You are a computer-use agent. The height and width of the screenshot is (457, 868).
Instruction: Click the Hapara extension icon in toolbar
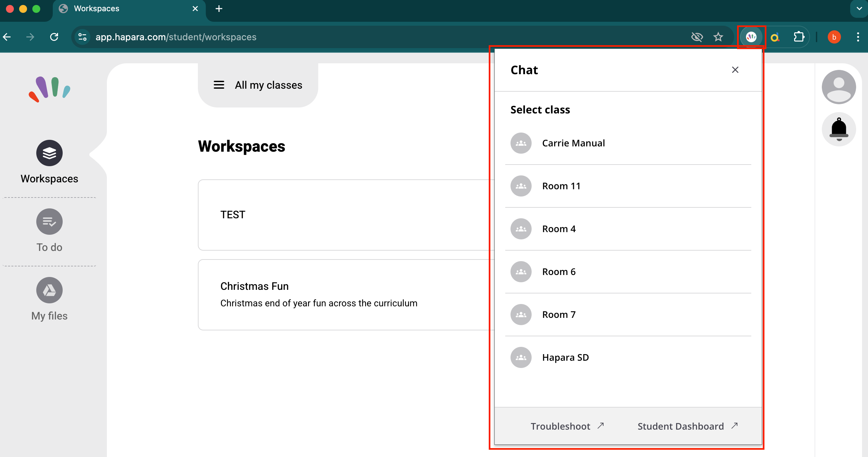pyautogui.click(x=751, y=37)
